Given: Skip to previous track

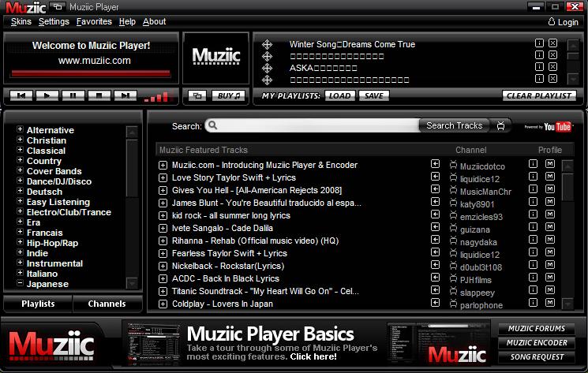Looking at the screenshot, I should [x=21, y=96].
